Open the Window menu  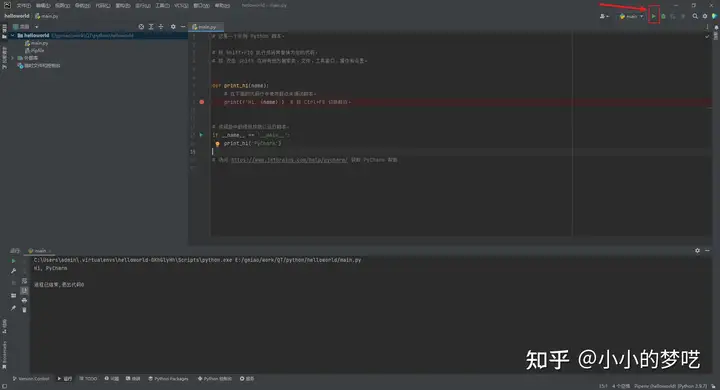click(x=201, y=6)
